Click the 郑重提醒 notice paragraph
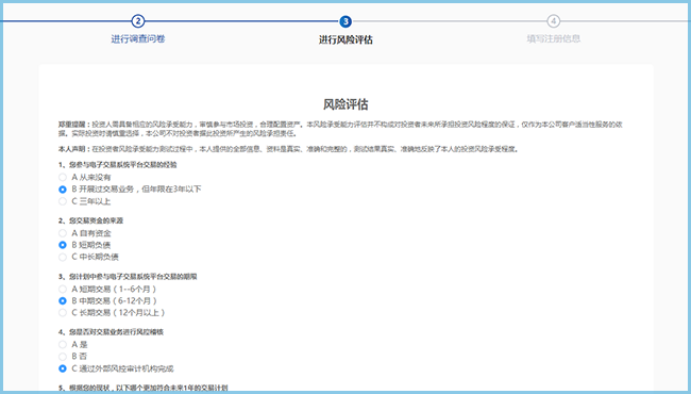 (340, 129)
